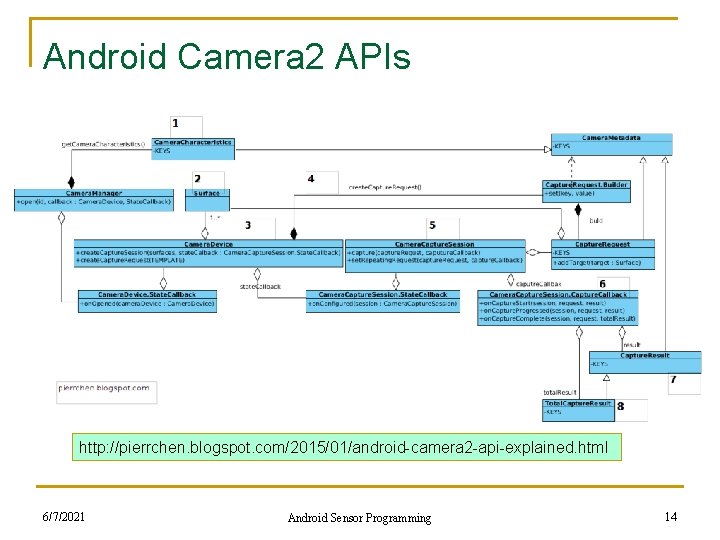Select the CaptureRequest.Builder class name
The image size is (720, 540).
tap(586, 185)
